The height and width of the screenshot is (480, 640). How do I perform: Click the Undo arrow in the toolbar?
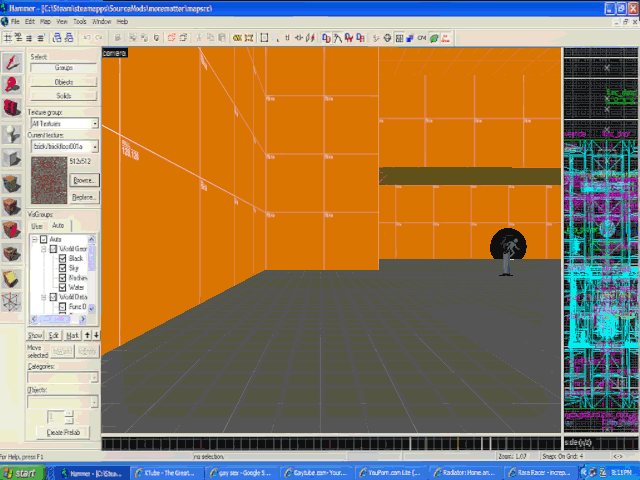tap(86, 38)
